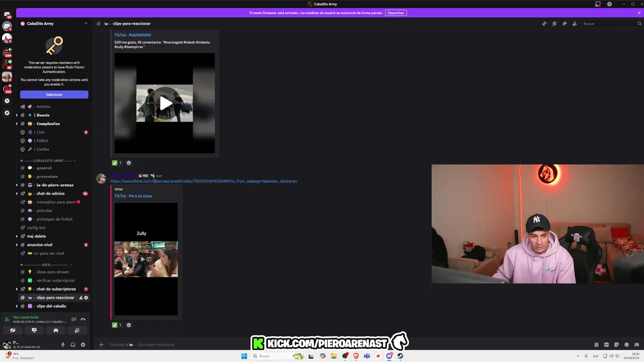Expand chat-de-admins channel threads
Screen dimensions: 644x362
(x=17, y=194)
